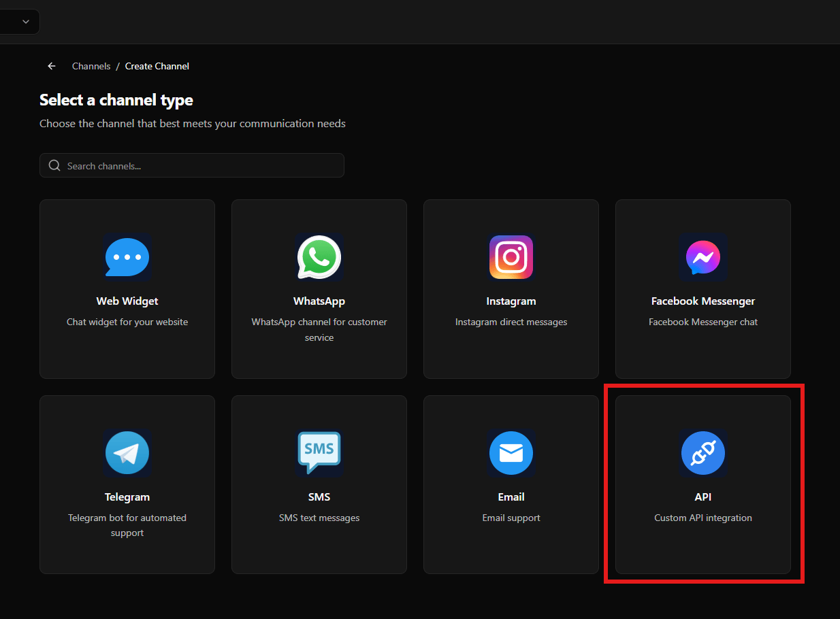Click the Instagram logo icon

pyautogui.click(x=511, y=257)
